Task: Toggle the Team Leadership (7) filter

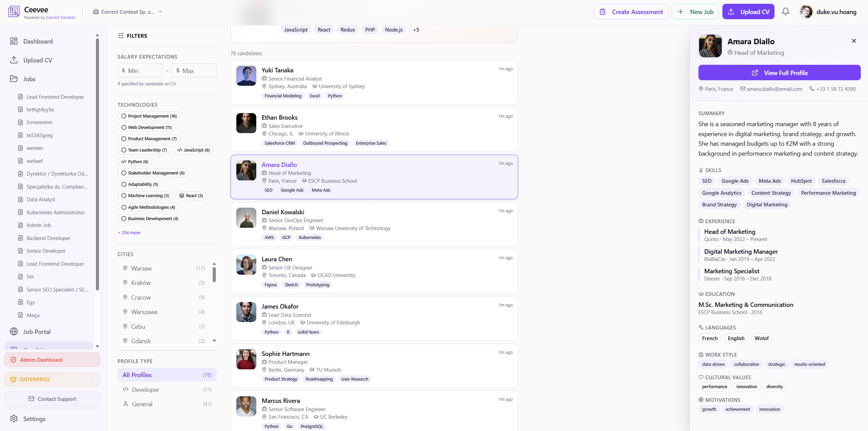Action: point(144,150)
